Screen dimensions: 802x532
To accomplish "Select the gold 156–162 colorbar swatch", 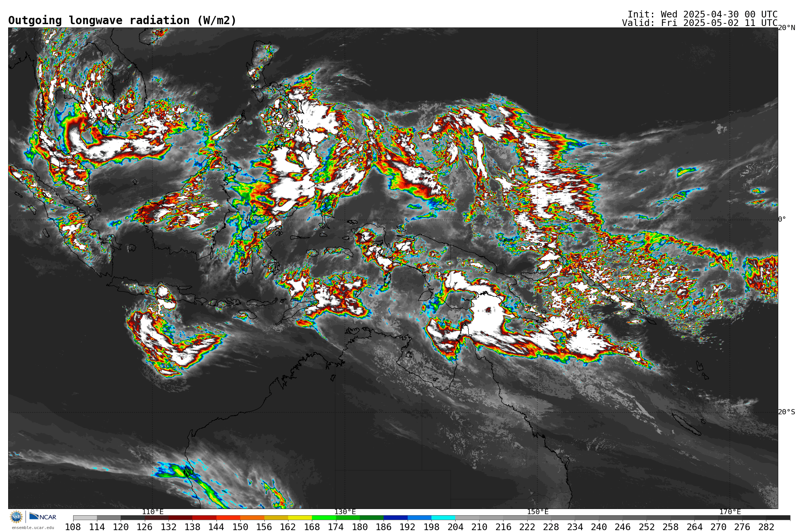I will tap(276, 518).
